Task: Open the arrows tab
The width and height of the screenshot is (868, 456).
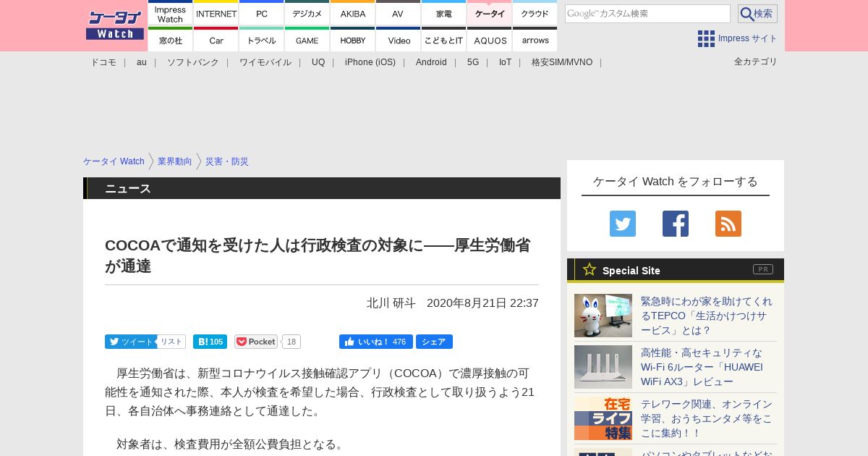Action: [535, 40]
